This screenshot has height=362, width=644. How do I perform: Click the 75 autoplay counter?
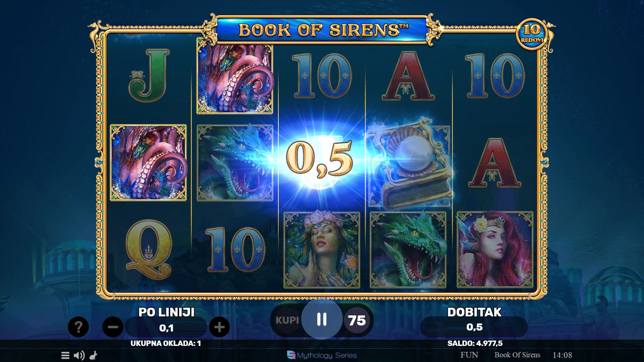point(357,321)
